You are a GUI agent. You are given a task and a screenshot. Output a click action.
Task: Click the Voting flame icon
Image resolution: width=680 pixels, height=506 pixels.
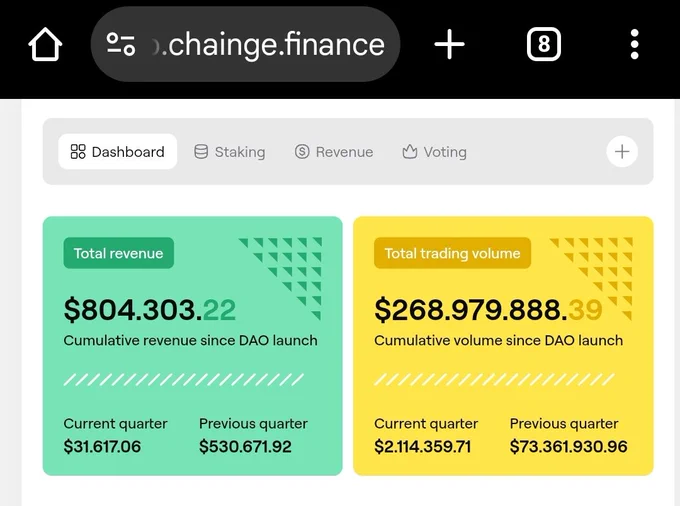pyautogui.click(x=409, y=152)
